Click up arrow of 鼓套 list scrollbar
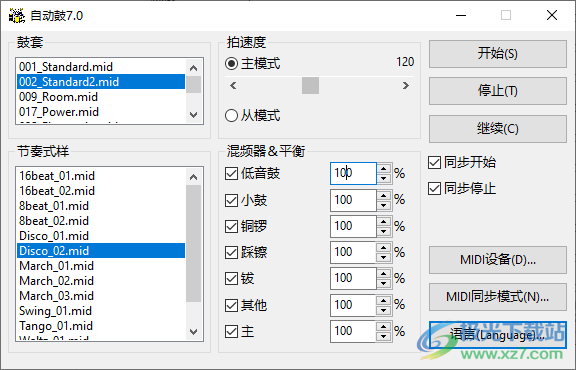 tap(194, 68)
